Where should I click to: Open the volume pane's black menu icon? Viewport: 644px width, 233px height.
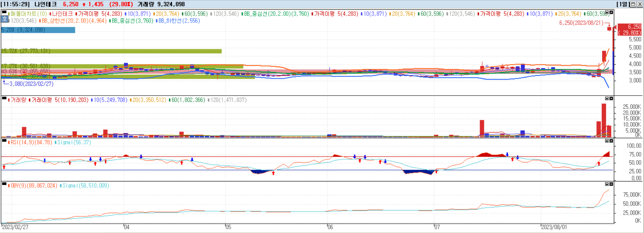click(4, 98)
